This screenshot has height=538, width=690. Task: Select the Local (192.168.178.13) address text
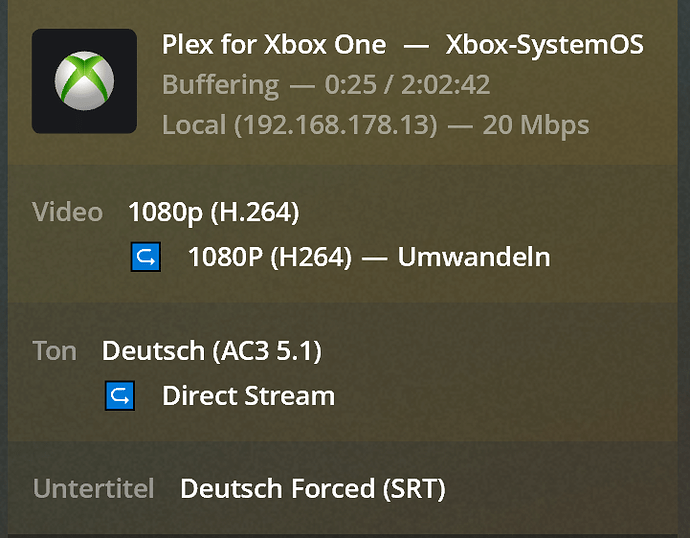(300, 125)
